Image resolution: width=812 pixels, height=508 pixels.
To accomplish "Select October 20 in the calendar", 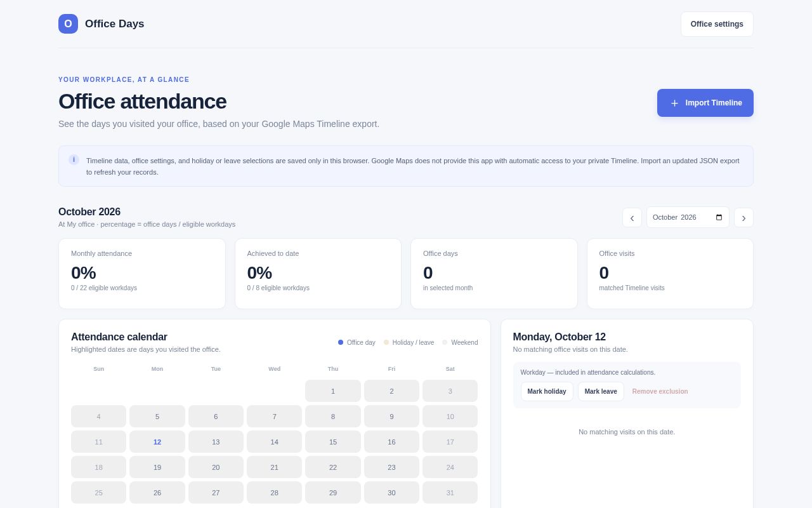I will [216, 467].
